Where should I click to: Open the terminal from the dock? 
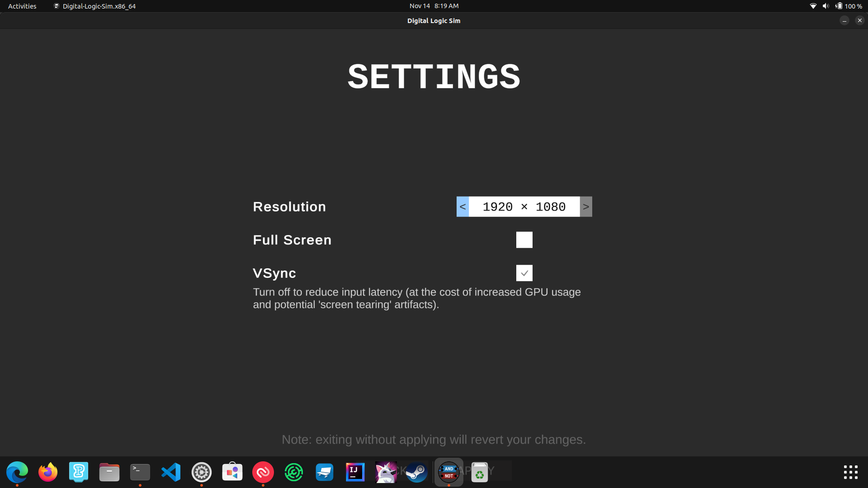[140, 472]
